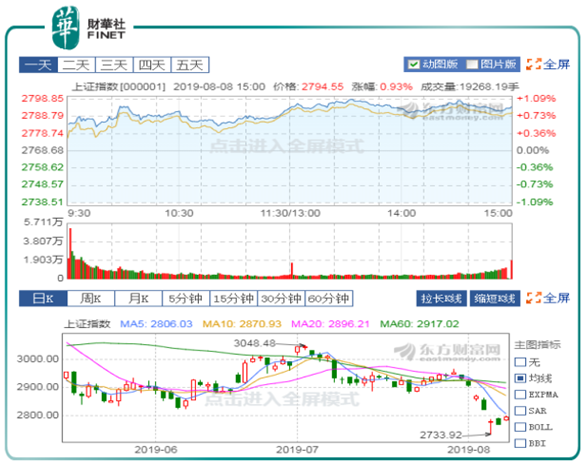
Task: Click the FINET logo emblem
Action: point(66,28)
